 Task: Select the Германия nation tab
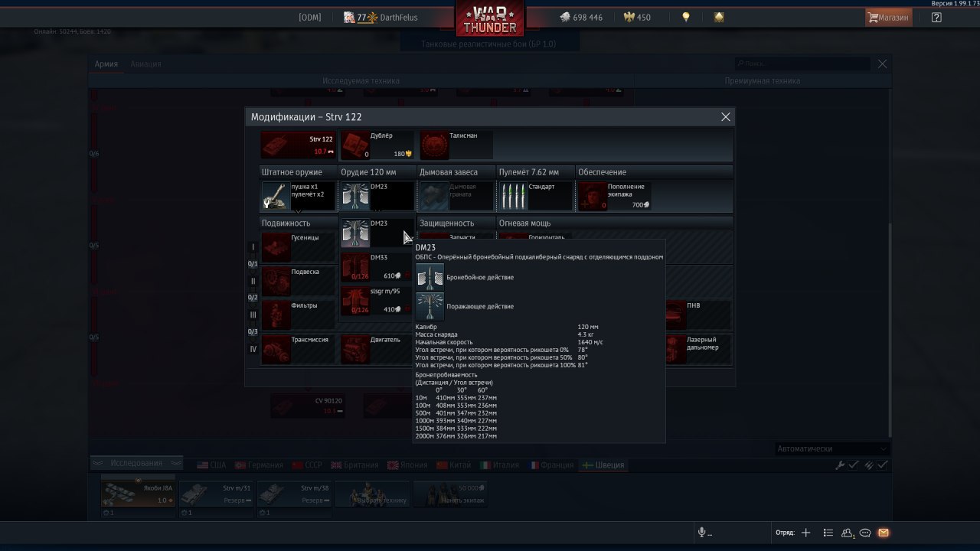pyautogui.click(x=259, y=465)
